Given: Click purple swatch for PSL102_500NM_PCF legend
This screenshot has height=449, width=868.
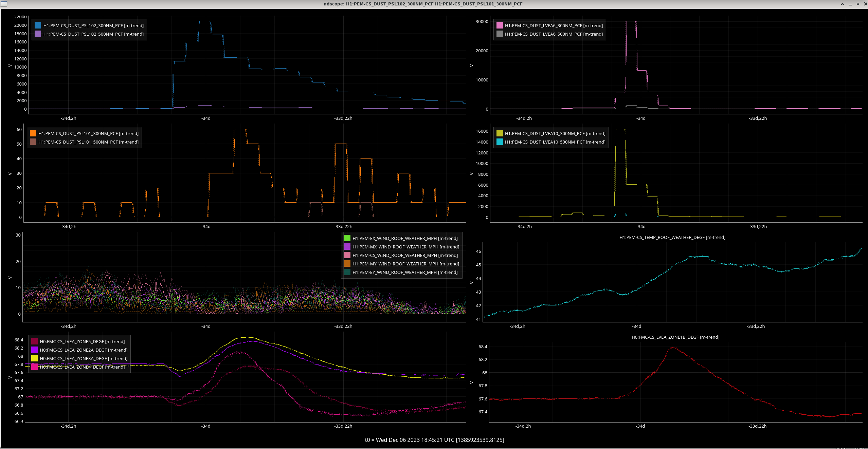Looking at the screenshot, I should coord(38,34).
